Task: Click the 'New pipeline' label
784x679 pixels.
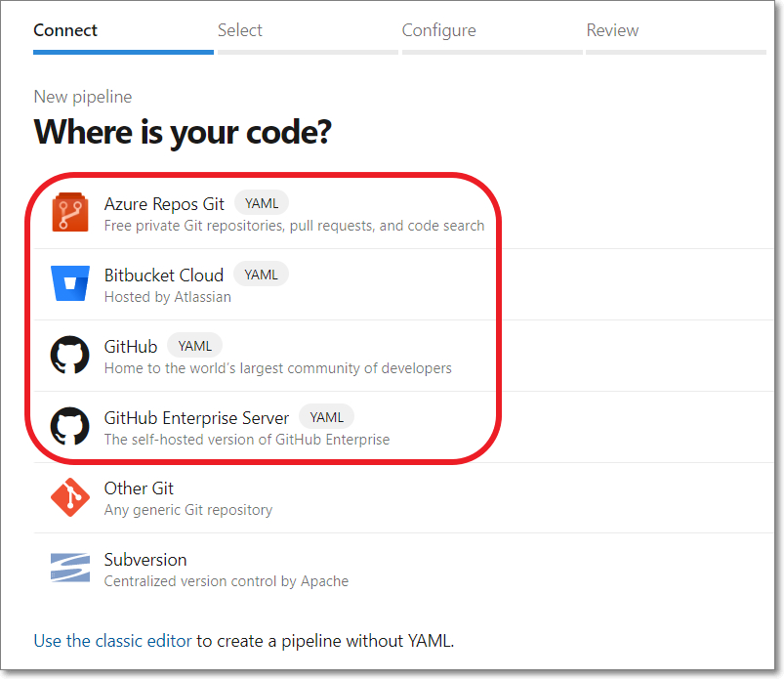Action: coord(82,97)
